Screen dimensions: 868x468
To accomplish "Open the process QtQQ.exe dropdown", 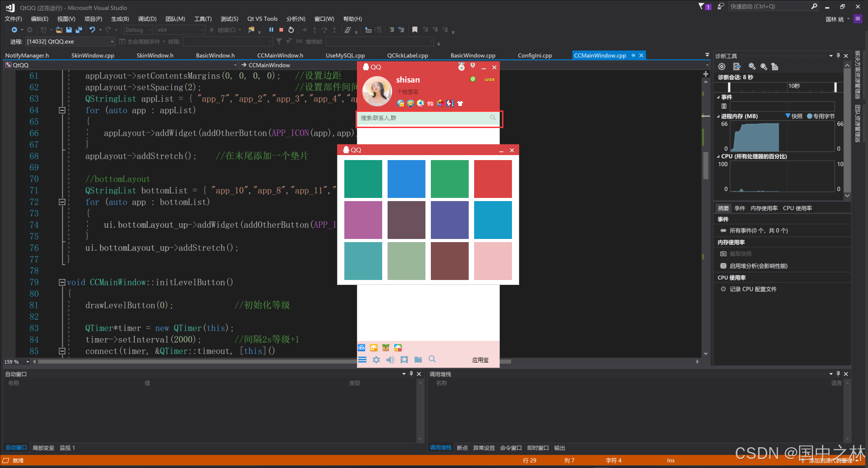I will point(70,41).
